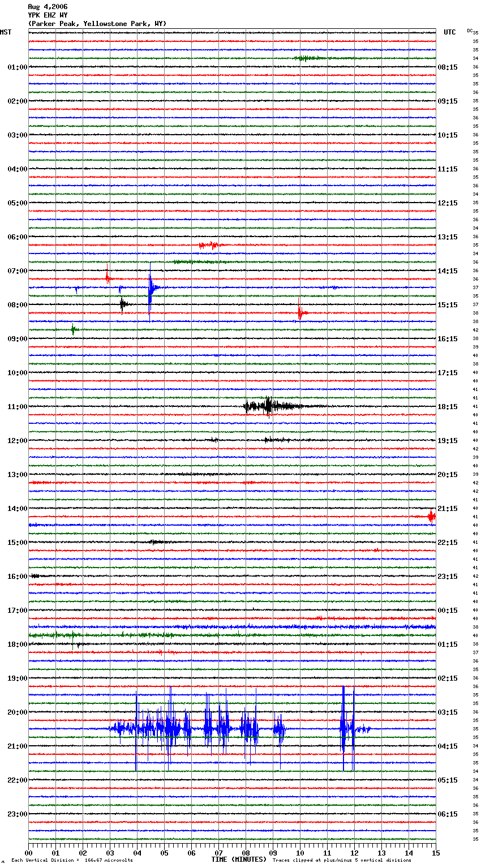Click the 13:15 UTC time label
Screen dimensions: 481x868
coord(448,237)
